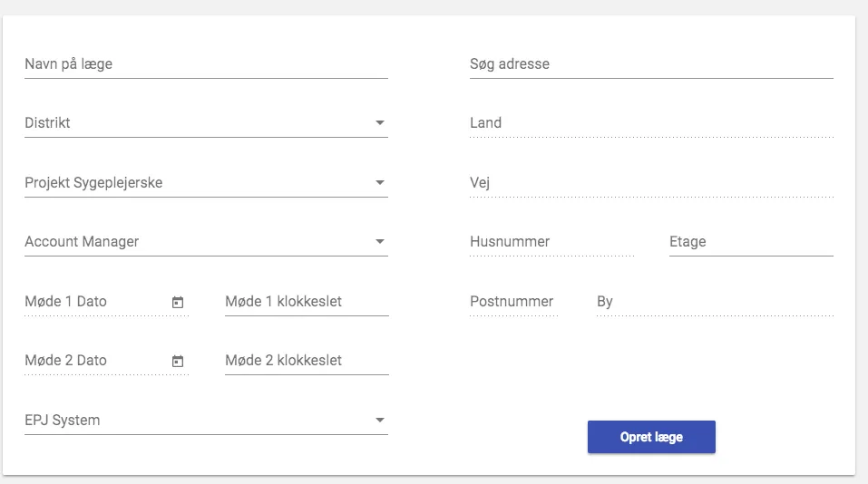This screenshot has width=868, height=484.
Task: Expand the Projekt Sygeplejerske dropdown arrow
Action: [x=379, y=183]
